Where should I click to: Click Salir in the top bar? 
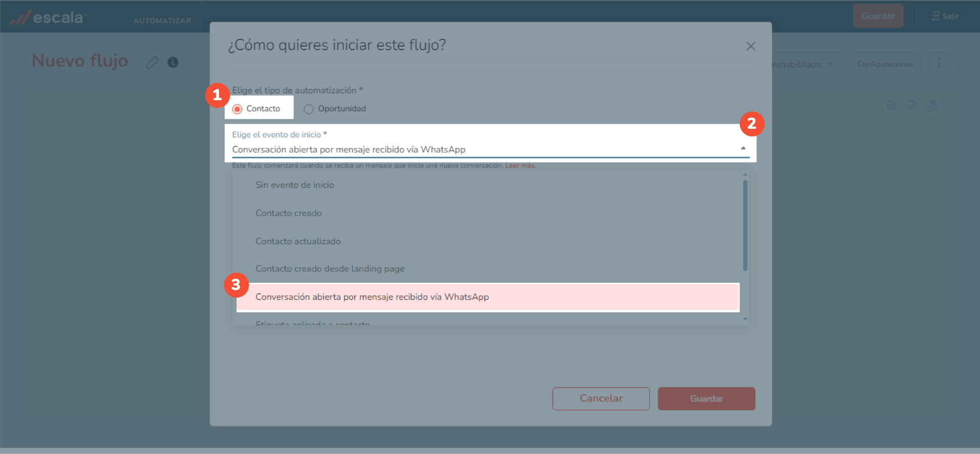pos(945,16)
